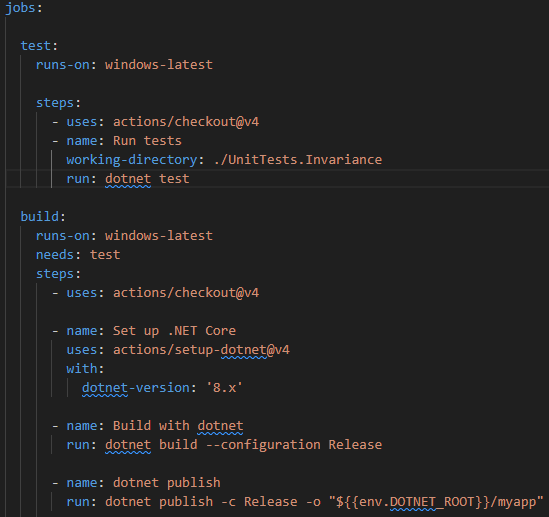549x517 pixels.
Task: Click 'windows-latest' under the test job
Action: (x=159, y=65)
